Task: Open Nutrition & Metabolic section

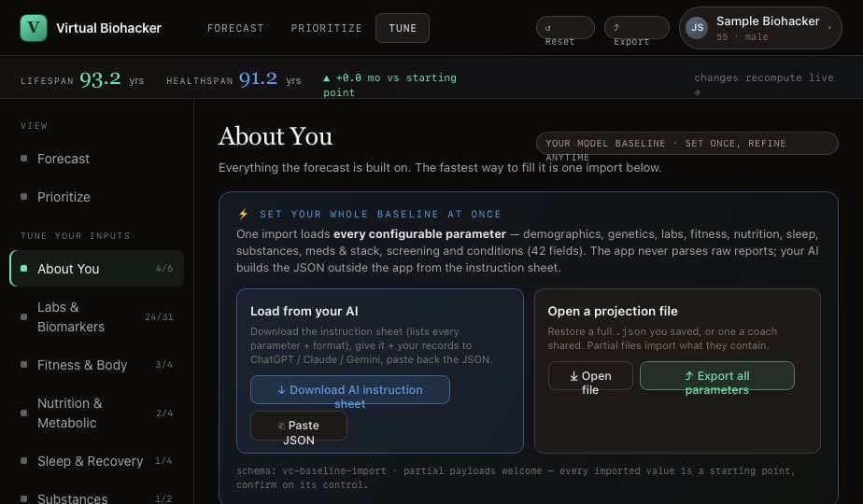Action: (x=96, y=413)
